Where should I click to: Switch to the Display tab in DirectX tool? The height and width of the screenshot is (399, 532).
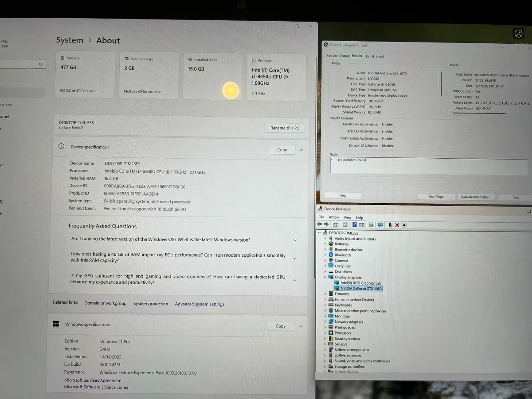[344, 56]
